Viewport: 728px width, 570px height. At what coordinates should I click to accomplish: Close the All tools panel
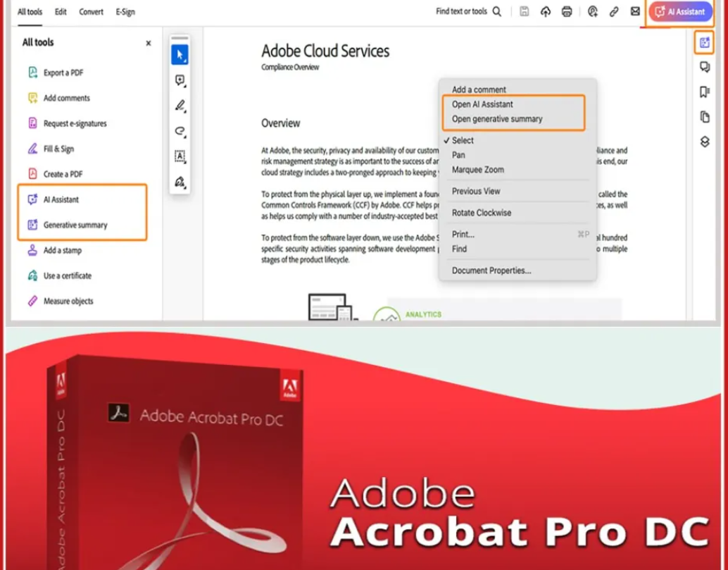(148, 43)
